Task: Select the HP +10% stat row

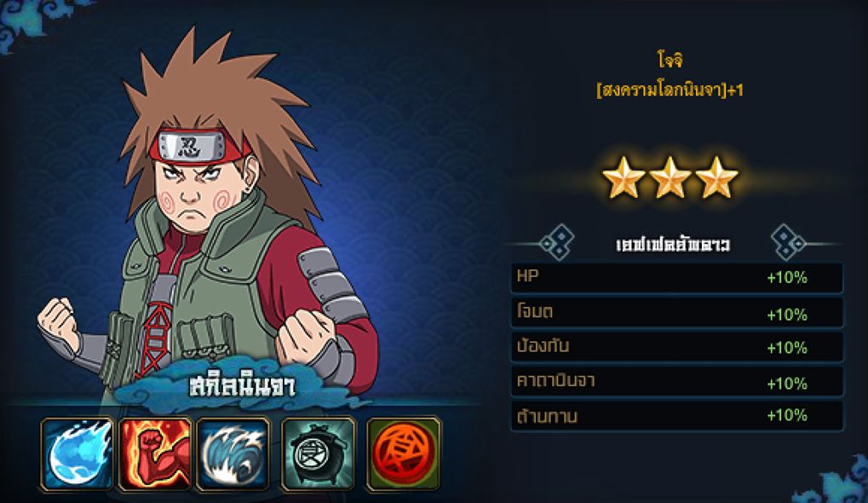Action: 677,278
